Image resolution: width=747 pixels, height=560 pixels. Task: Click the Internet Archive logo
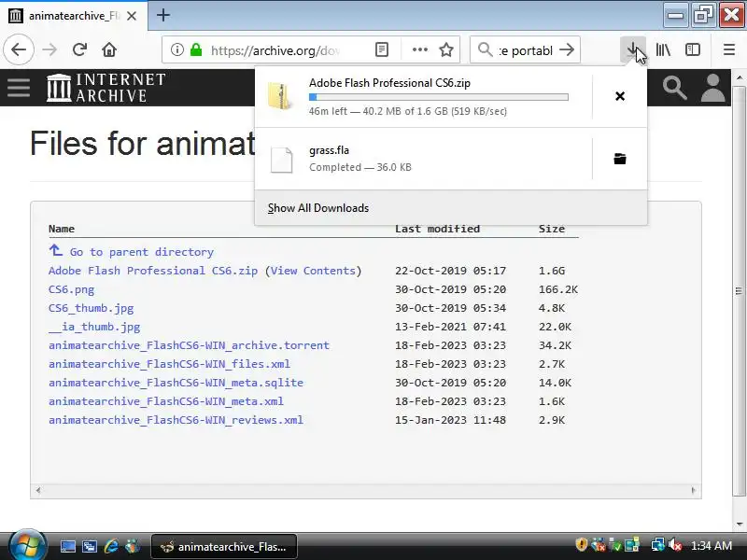click(x=106, y=88)
